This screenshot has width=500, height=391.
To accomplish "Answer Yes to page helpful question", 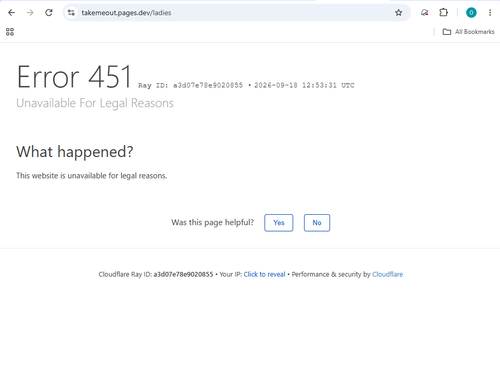I will click(279, 223).
